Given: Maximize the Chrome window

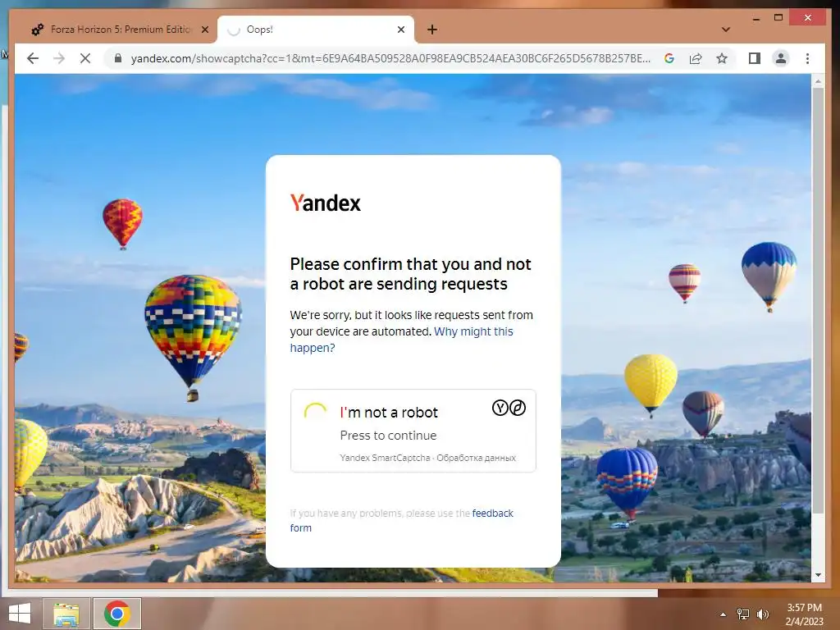Looking at the screenshot, I should (x=778, y=18).
